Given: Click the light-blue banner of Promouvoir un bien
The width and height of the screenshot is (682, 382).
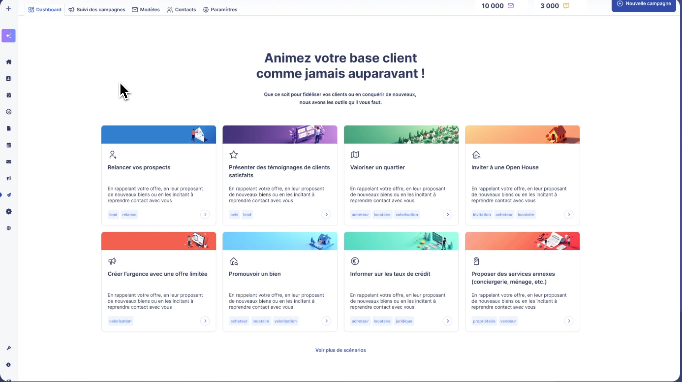Looking at the screenshot, I should click(280, 241).
